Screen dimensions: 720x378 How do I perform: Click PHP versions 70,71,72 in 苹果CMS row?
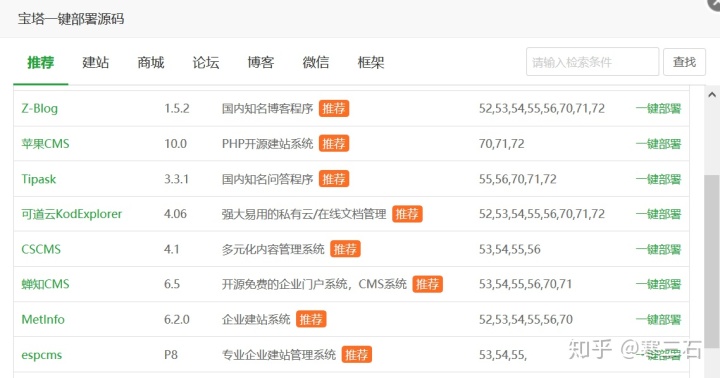pos(501,144)
